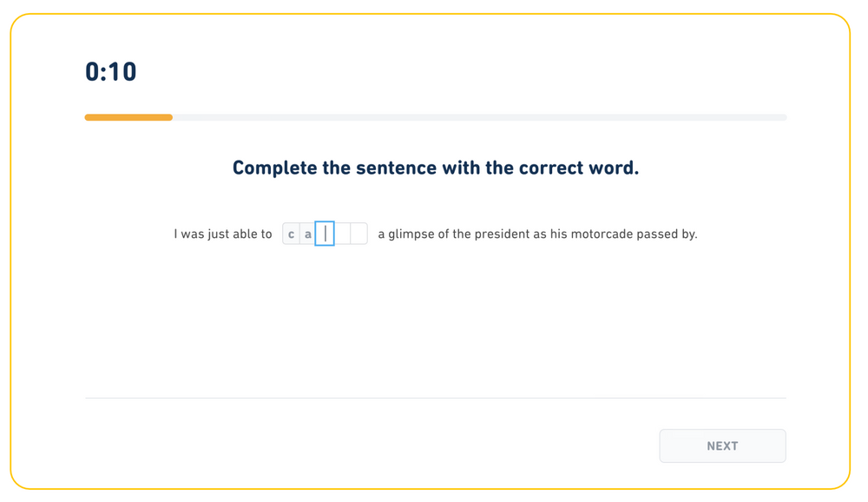This screenshot has width=868, height=502.
Task: Click the first filled tile of the answer word
Action: point(291,234)
